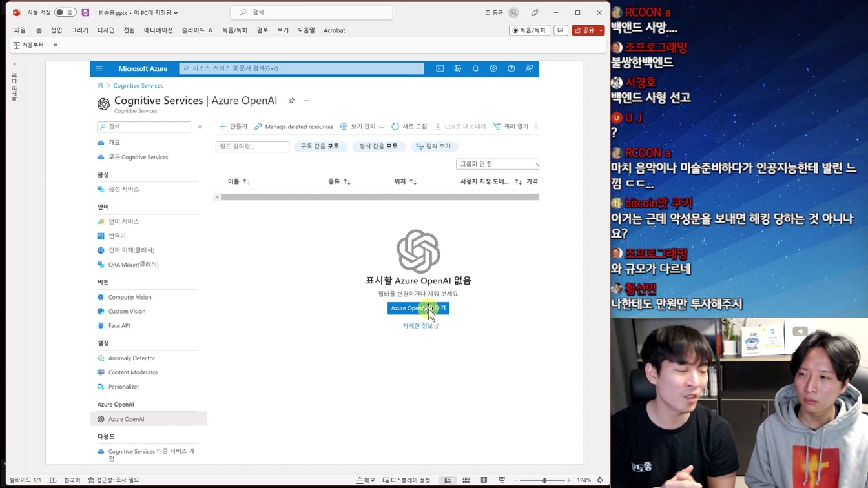Click the purple save disk icon

(85, 12)
